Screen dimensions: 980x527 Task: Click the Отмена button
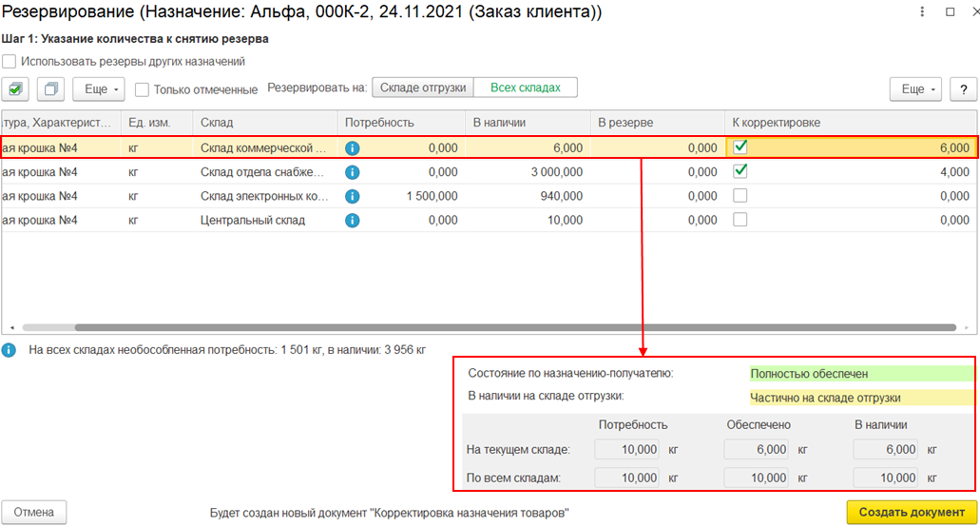pyautogui.click(x=34, y=512)
